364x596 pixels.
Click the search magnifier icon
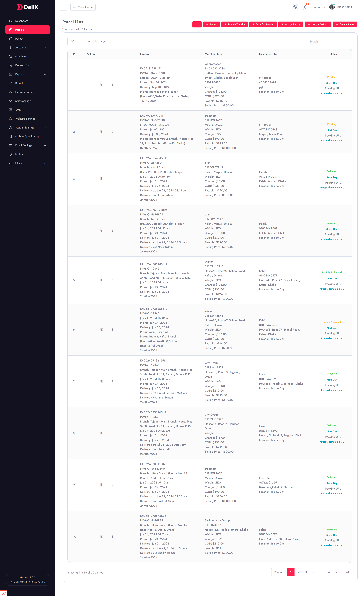(348, 42)
